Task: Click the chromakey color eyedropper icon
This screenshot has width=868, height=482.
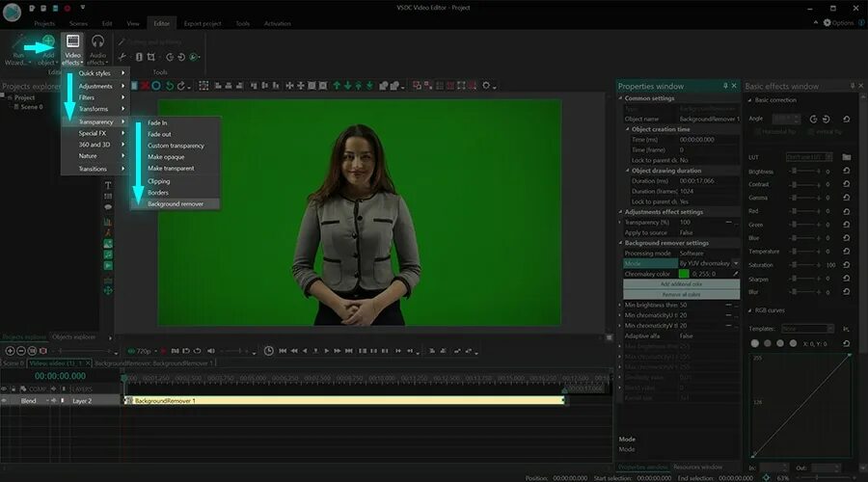Action: pos(736,274)
